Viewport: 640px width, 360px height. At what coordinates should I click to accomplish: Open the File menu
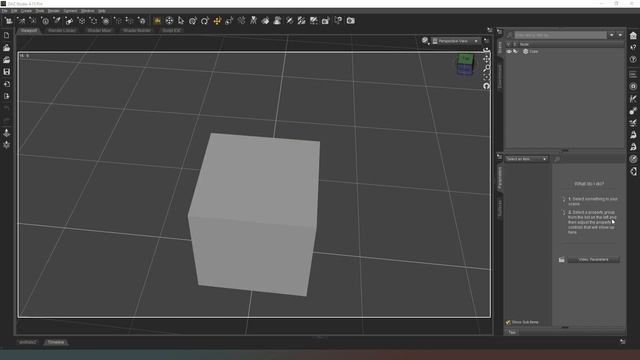4,11
